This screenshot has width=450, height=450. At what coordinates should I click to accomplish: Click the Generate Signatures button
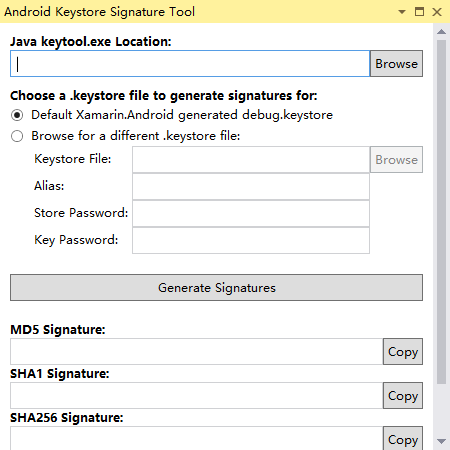[x=216, y=288]
